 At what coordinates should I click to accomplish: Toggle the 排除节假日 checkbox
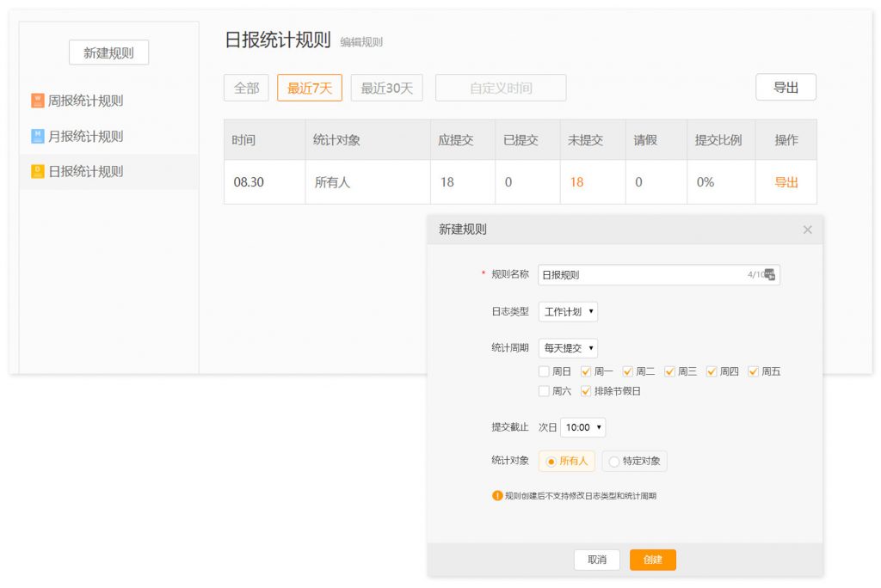[586, 391]
